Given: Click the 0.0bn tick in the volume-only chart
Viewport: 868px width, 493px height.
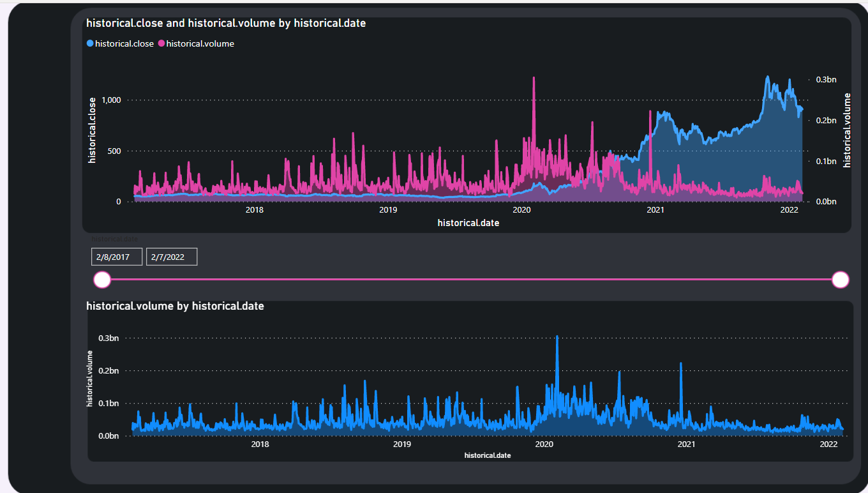Looking at the screenshot, I should (x=108, y=436).
